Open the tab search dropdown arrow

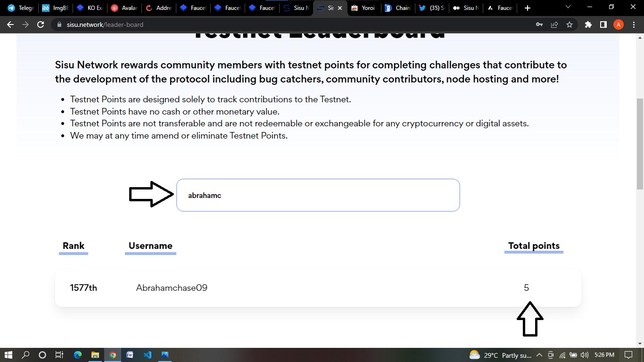(568, 7)
